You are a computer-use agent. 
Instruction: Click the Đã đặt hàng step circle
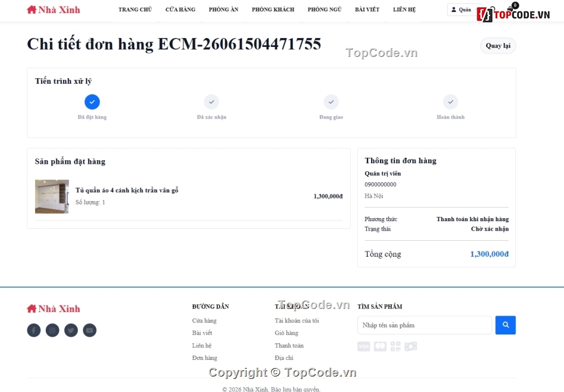pyautogui.click(x=92, y=101)
